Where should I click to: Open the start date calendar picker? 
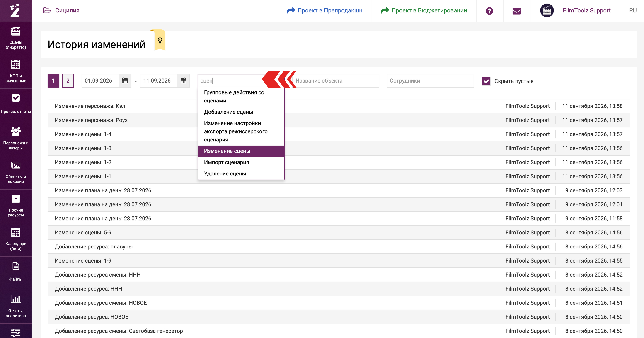125,80
